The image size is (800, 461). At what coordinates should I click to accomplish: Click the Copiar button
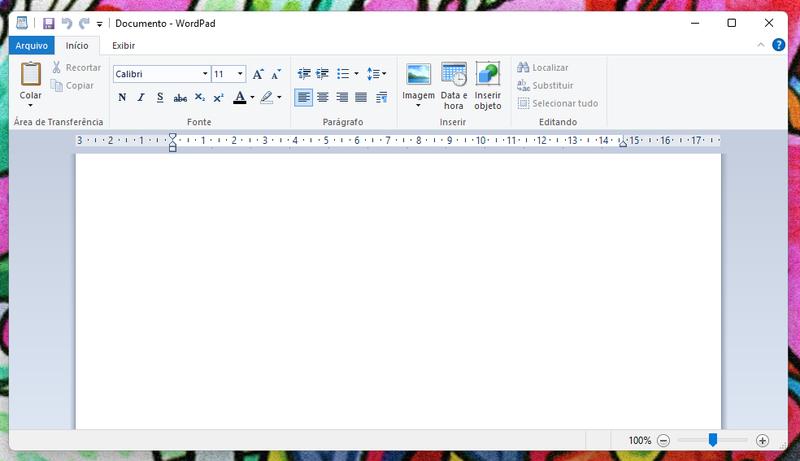click(72, 85)
